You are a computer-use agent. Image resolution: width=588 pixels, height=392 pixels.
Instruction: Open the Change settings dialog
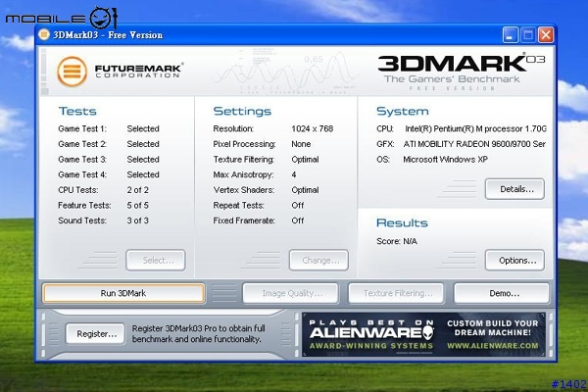point(318,260)
